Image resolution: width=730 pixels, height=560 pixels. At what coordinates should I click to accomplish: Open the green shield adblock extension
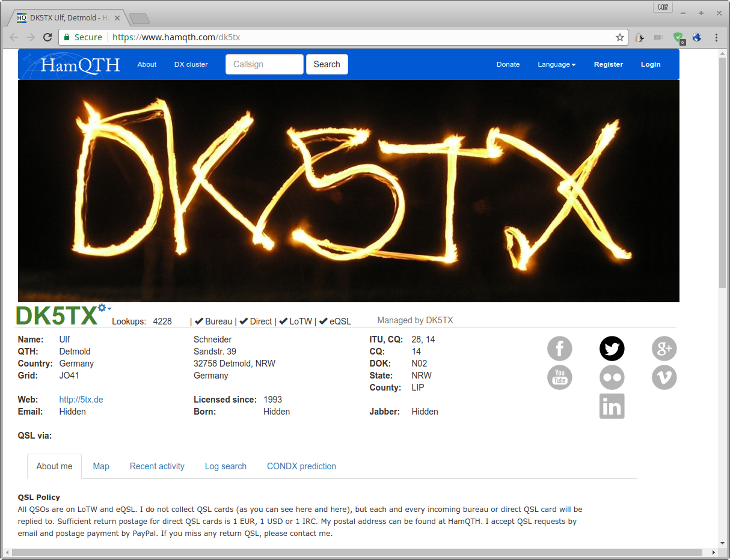pyautogui.click(x=678, y=38)
